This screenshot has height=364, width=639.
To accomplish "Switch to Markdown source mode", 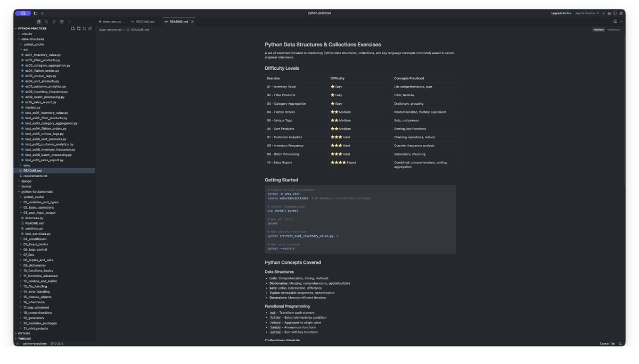I will [614, 30].
